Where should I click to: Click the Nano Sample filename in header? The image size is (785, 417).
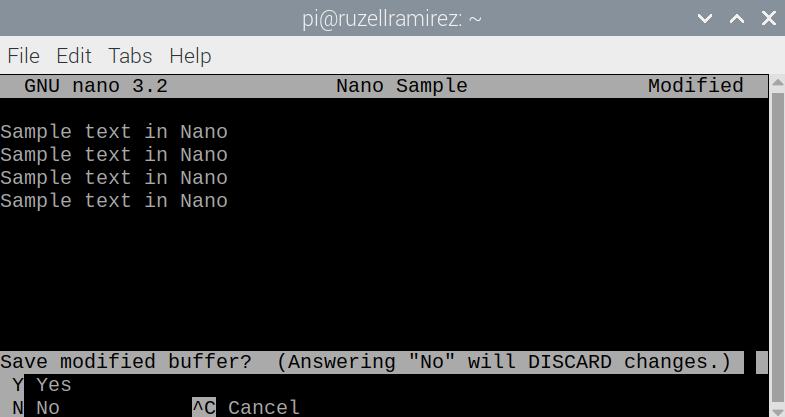point(401,86)
